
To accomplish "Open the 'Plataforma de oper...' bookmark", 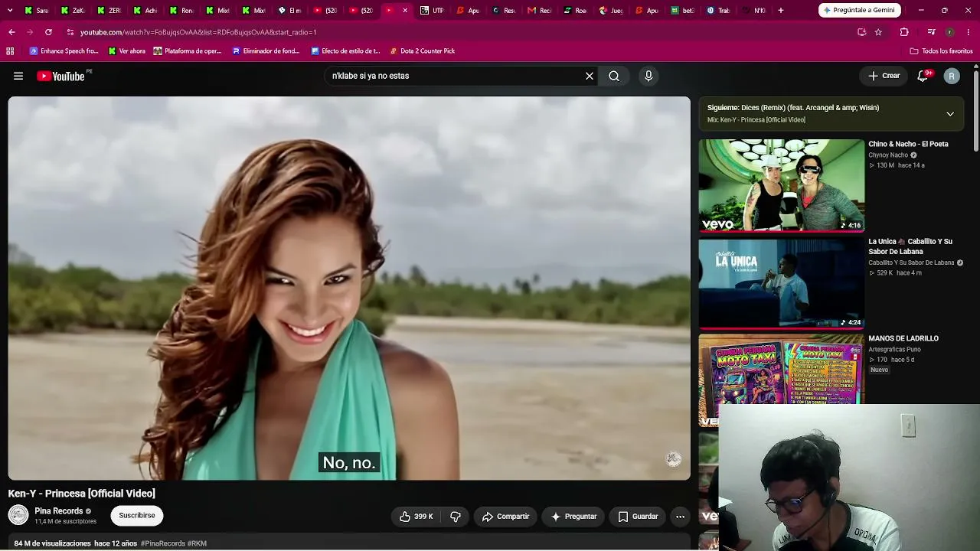I will [188, 51].
